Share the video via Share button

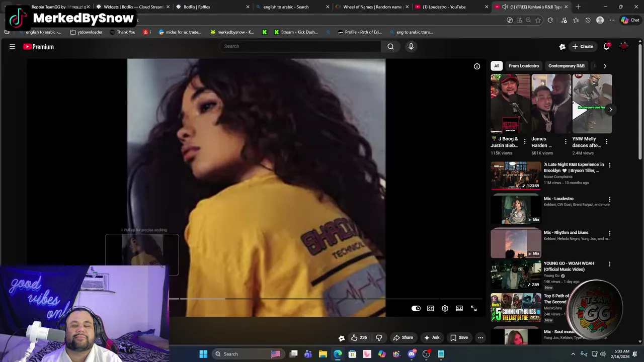point(403,337)
